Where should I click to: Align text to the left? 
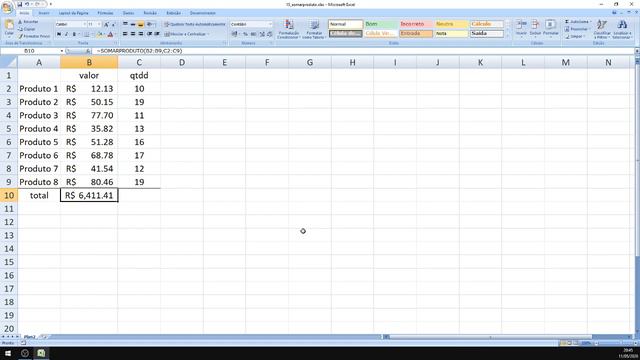(x=125, y=34)
